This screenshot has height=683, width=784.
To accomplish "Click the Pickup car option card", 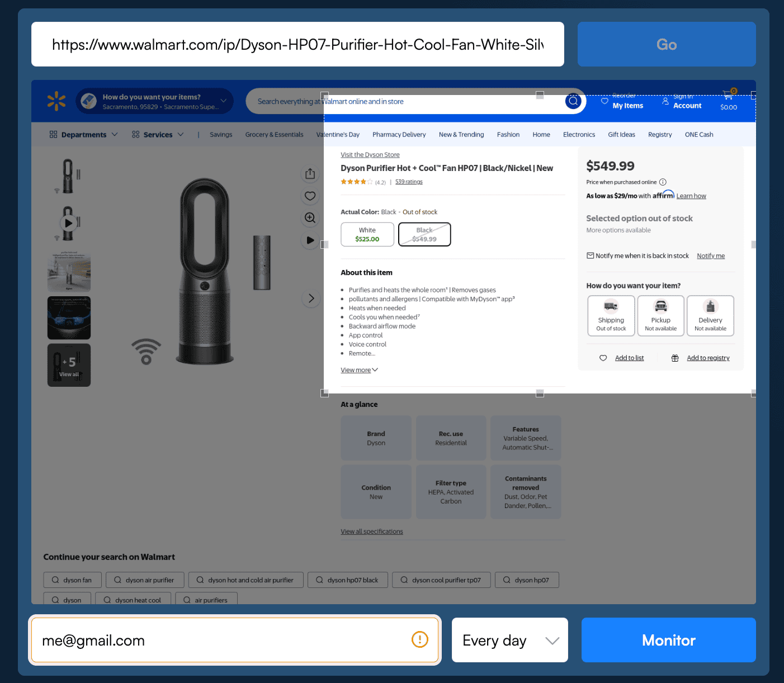I will point(661,316).
